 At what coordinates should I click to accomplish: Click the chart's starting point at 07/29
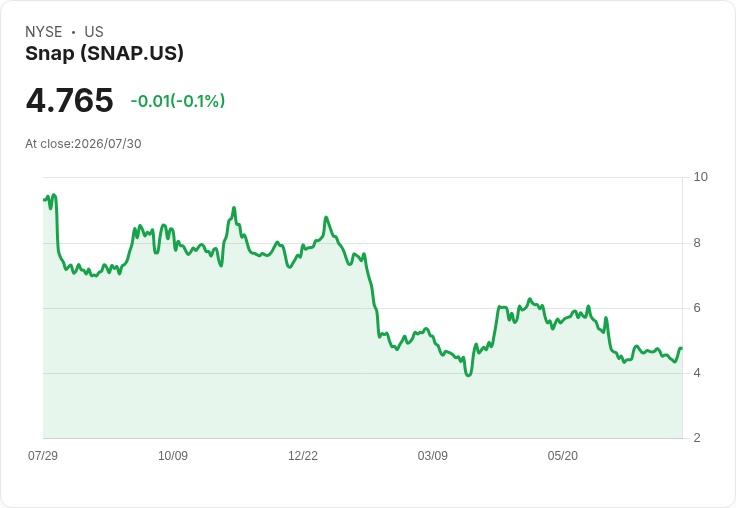point(44,200)
